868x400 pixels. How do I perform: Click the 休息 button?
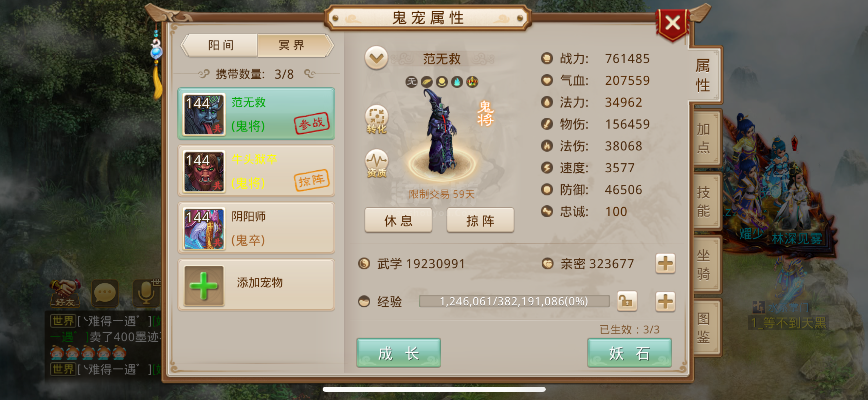pyautogui.click(x=398, y=220)
